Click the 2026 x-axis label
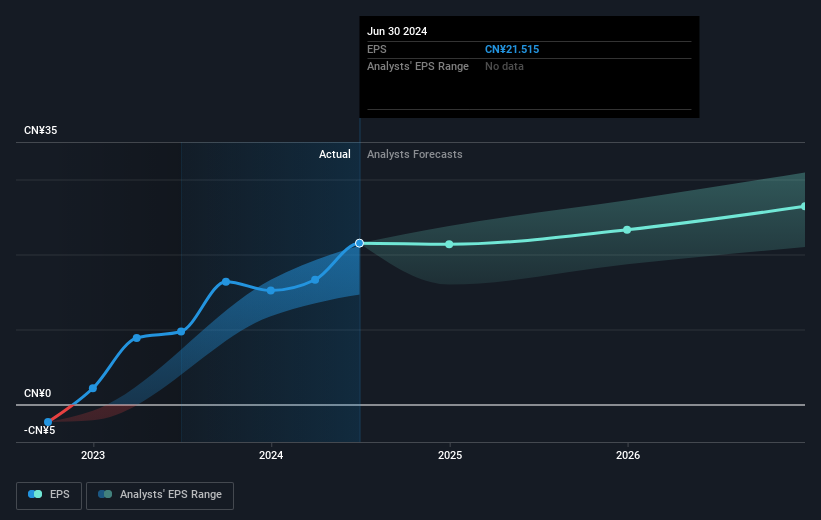The width and height of the screenshot is (821, 520). point(628,455)
